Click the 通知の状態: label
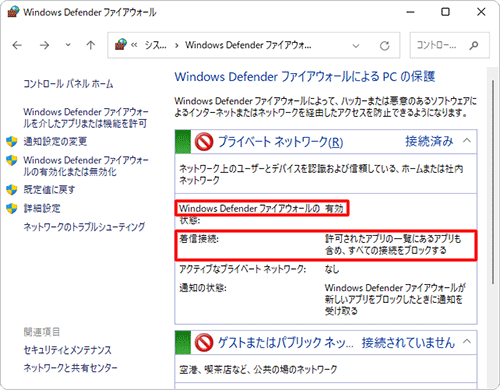This screenshot has width=500, height=390. [x=203, y=288]
